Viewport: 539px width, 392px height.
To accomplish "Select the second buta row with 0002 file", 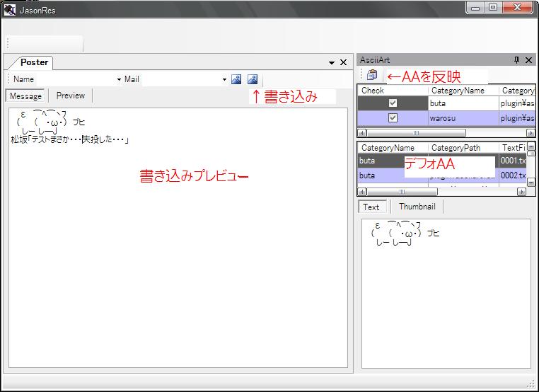I will tap(442, 175).
